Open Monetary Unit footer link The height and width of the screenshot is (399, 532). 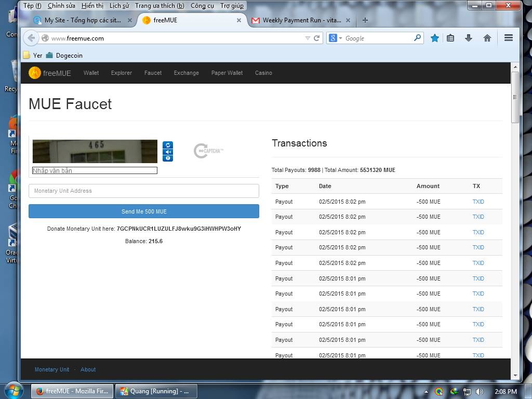click(x=52, y=369)
